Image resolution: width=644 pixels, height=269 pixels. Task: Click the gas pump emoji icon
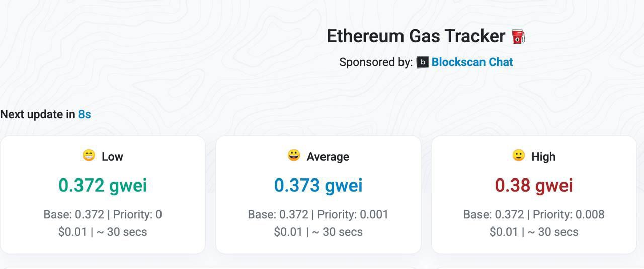click(518, 36)
